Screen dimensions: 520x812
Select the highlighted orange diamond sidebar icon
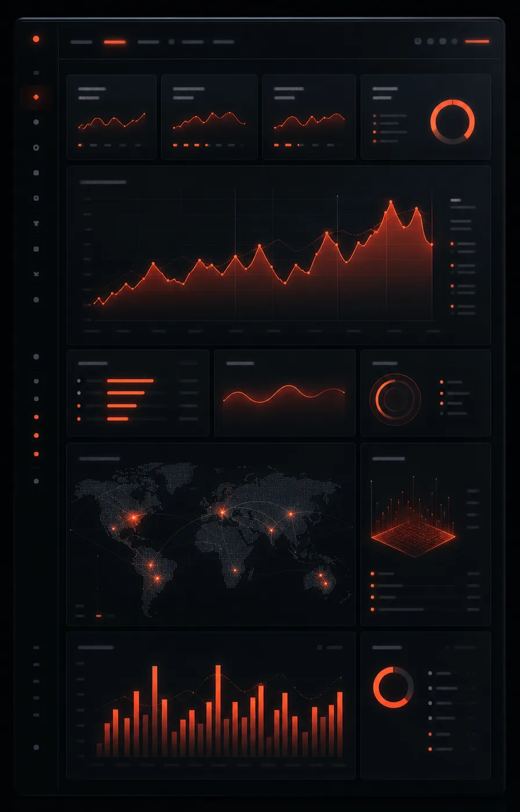(36, 97)
